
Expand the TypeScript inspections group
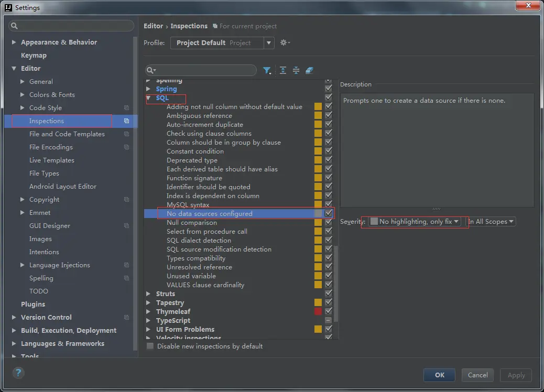point(148,321)
